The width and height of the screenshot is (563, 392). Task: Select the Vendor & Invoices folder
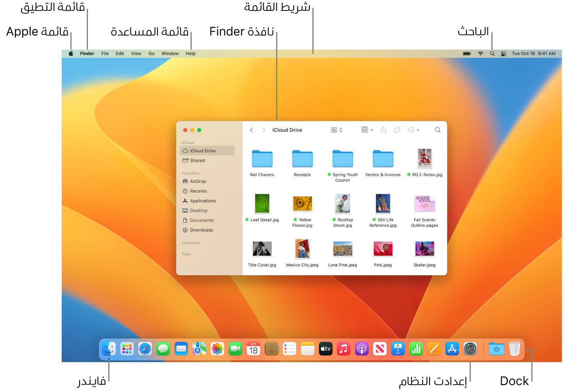coord(383,162)
